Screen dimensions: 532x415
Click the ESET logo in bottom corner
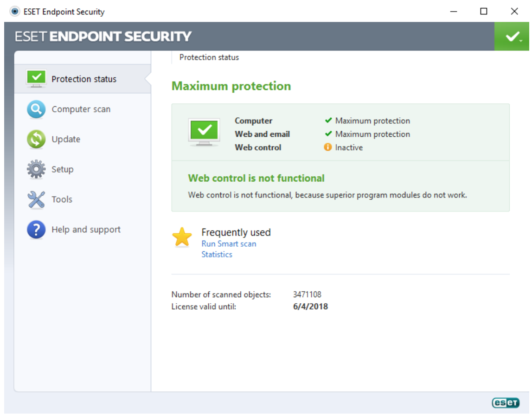point(506,402)
